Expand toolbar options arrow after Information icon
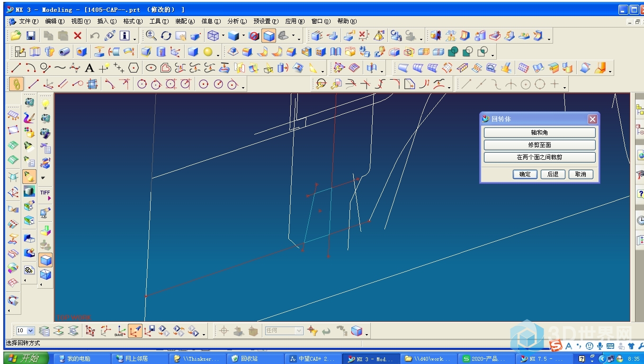Image resolution: width=644 pixels, height=364 pixels. tap(135, 39)
